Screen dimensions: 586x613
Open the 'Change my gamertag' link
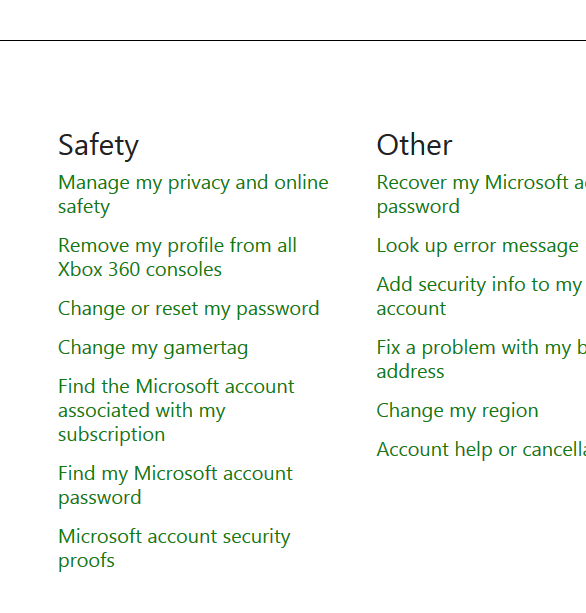click(x=153, y=348)
